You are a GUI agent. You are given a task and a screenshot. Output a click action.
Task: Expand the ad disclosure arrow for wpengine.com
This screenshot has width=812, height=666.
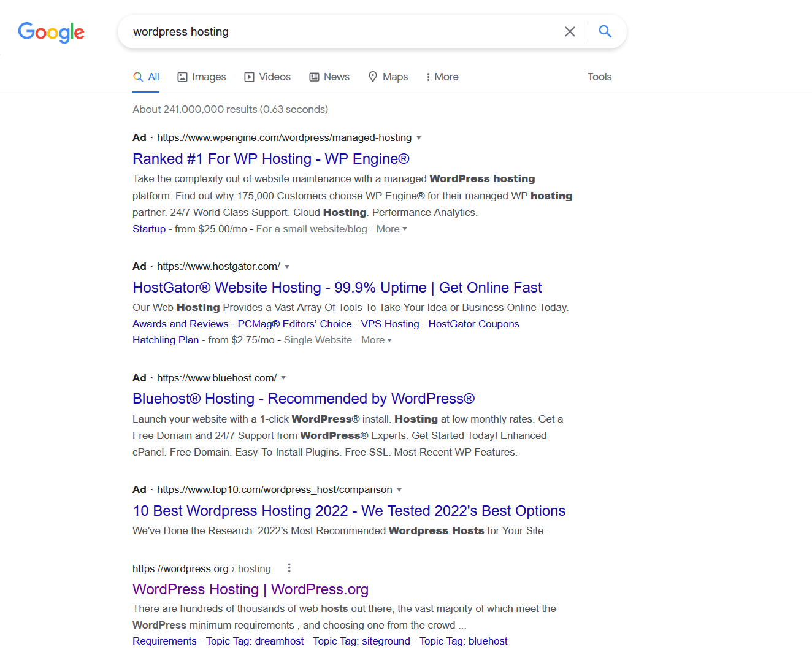(419, 138)
